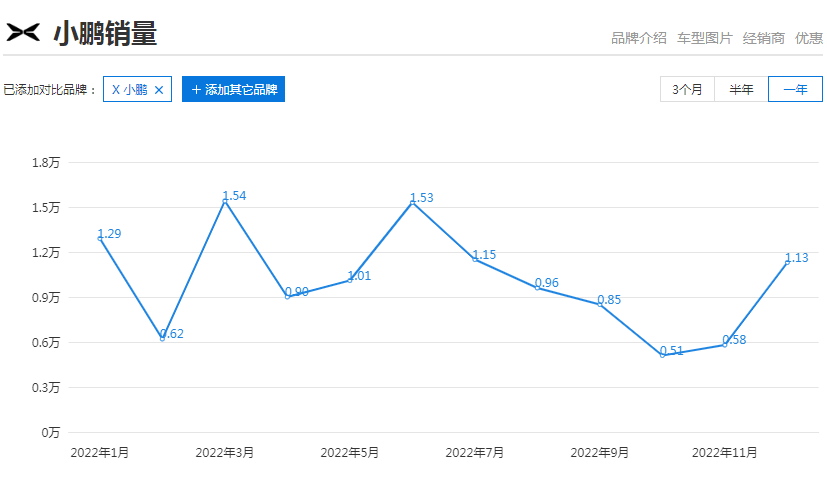827x496 pixels.
Task: Click the 0.62 data point on chart
Action: (162, 339)
